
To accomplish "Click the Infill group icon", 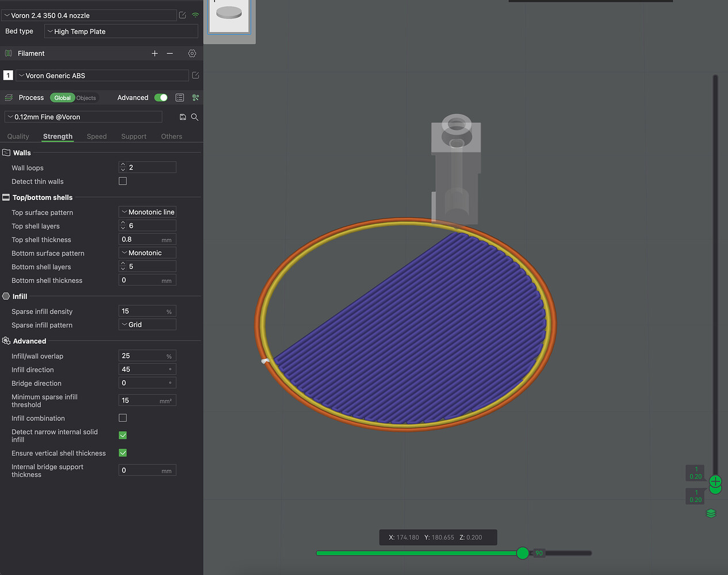I will [x=6, y=296].
